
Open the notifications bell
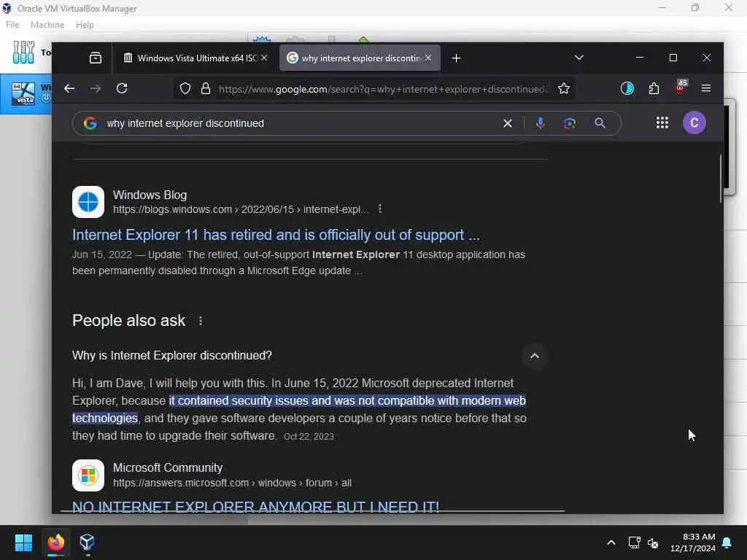click(727, 542)
